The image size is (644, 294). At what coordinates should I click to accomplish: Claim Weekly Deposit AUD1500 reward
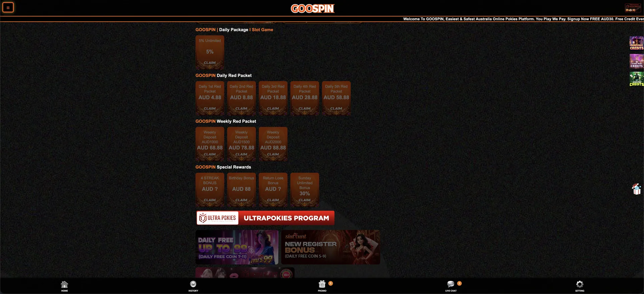[241, 154]
